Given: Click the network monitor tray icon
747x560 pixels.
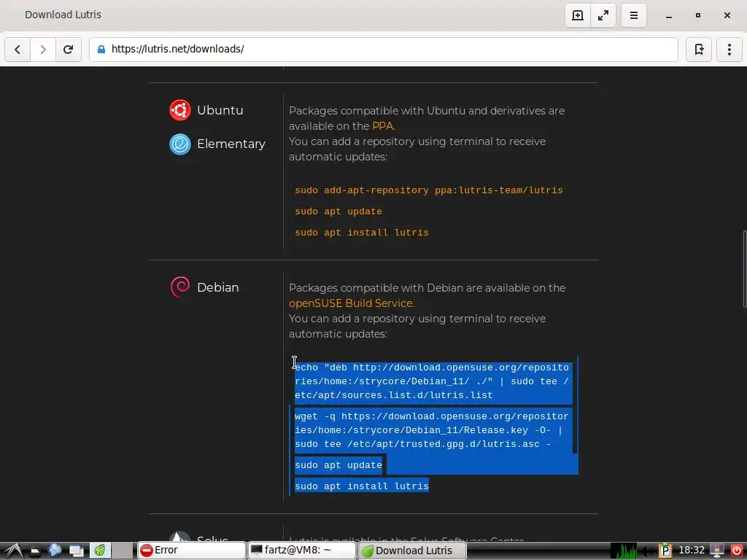Looking at the screenshot, I should pos(717,551).
